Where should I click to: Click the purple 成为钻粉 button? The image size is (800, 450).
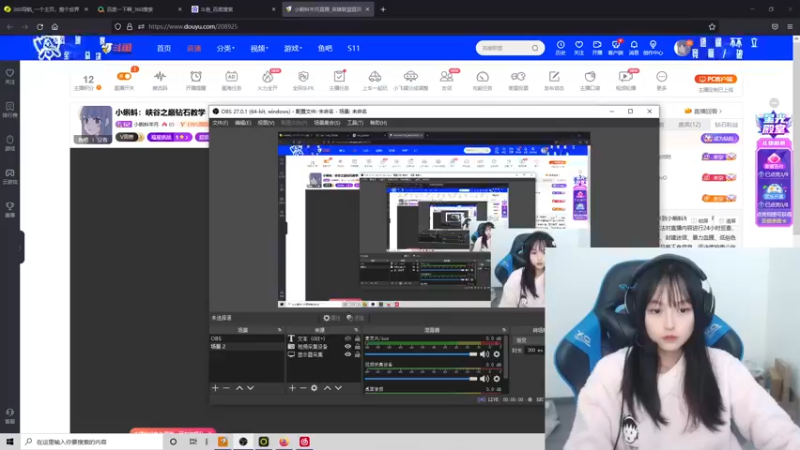[719, 138]
